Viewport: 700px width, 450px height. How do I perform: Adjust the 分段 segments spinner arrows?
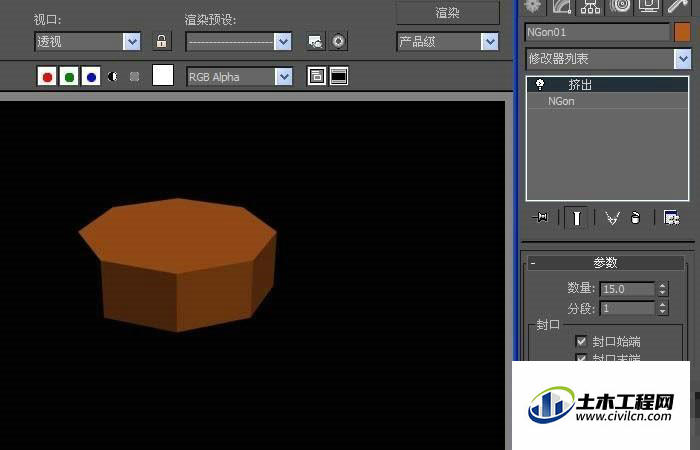click(662, 308)
